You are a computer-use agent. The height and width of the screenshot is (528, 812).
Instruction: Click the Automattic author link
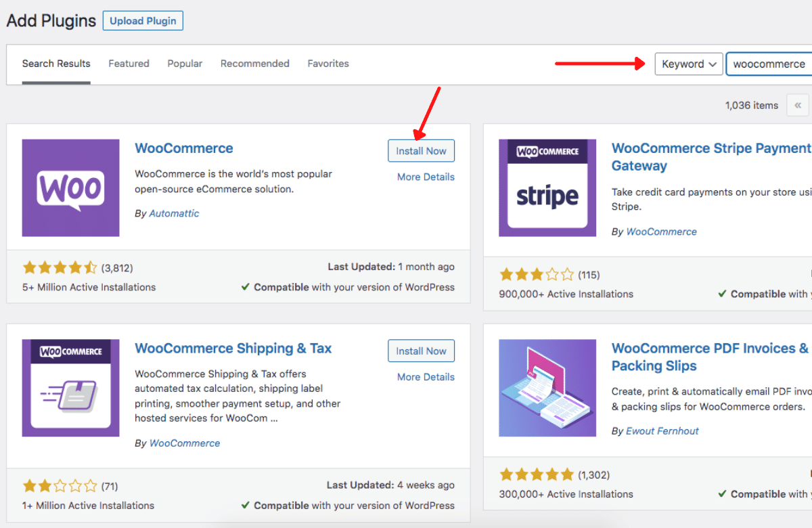click(x=174, y=213)
